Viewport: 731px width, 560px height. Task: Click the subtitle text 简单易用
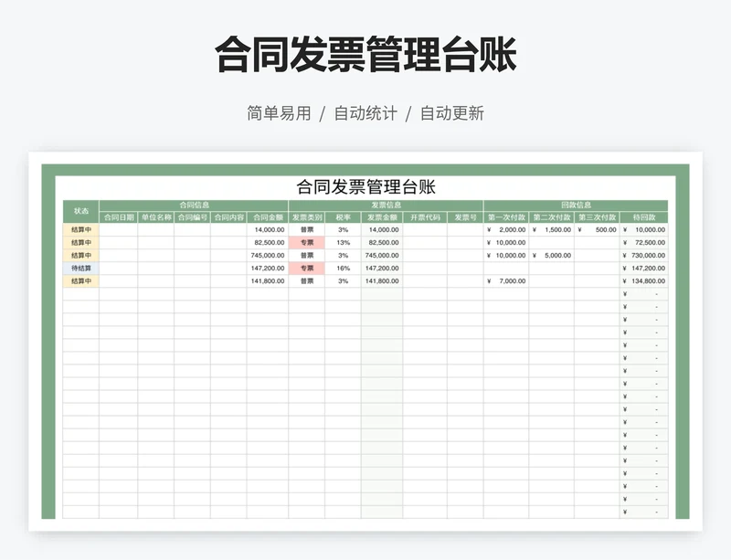[x=279, y=113]
